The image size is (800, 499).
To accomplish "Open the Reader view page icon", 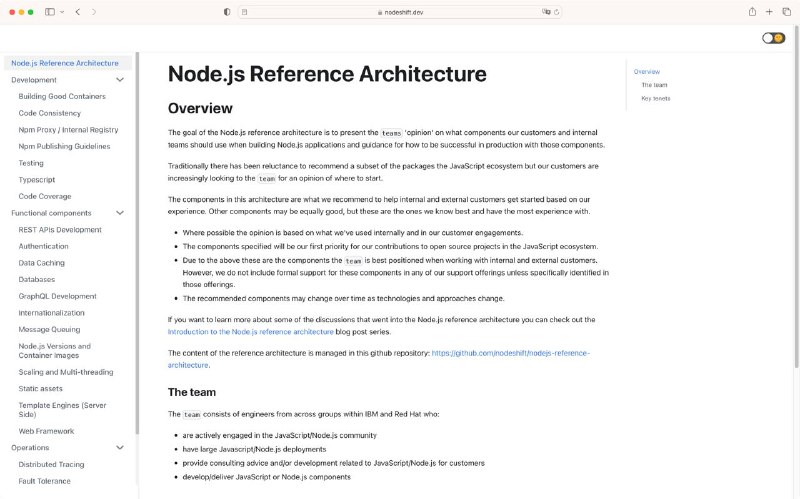I will [x=245, y=12].
